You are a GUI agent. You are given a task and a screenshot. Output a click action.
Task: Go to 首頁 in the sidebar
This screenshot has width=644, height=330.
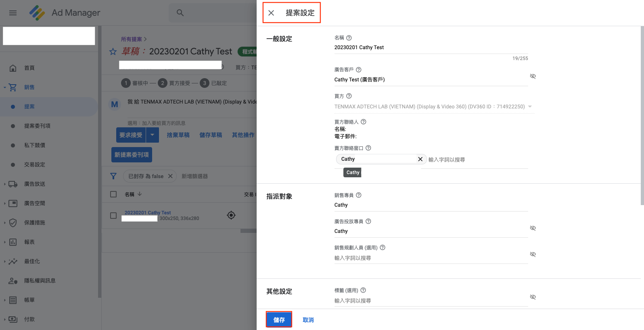(48, 68)
